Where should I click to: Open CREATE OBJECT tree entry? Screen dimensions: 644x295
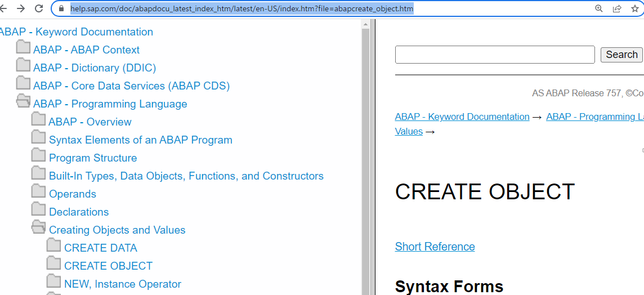(x=109, y=266)
